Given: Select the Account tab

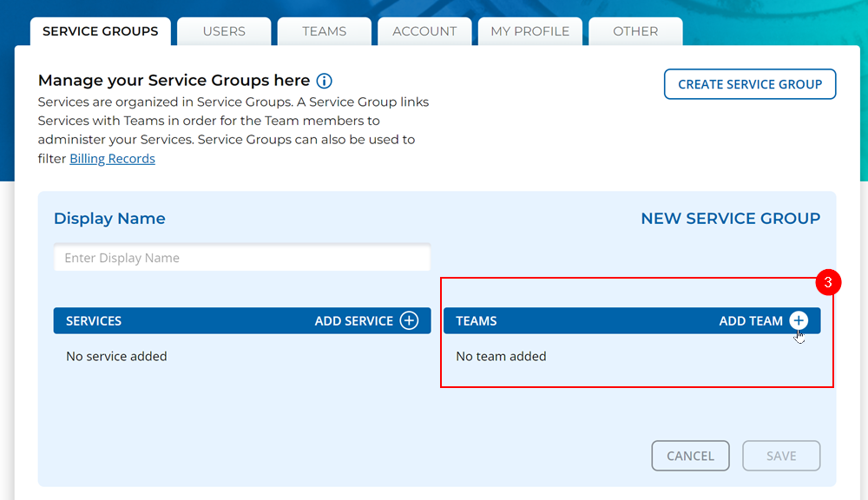Looking at the screenshot, I should 424,31.
